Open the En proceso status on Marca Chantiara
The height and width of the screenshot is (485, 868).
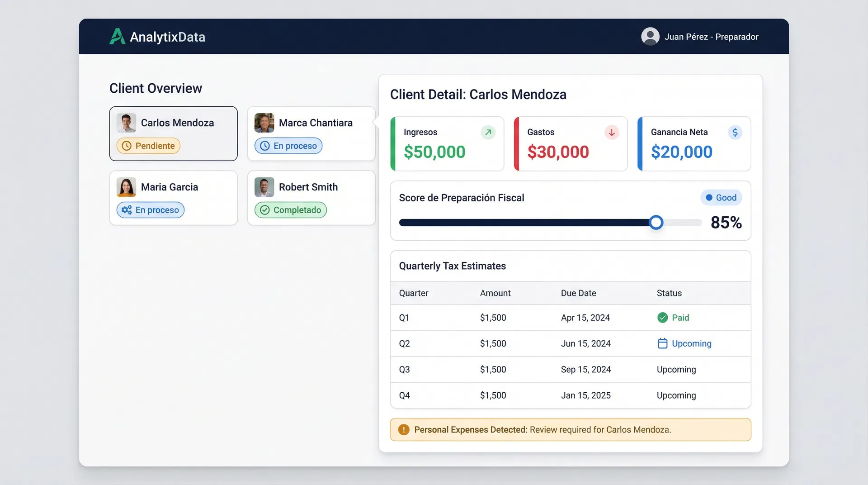[288, 146]
